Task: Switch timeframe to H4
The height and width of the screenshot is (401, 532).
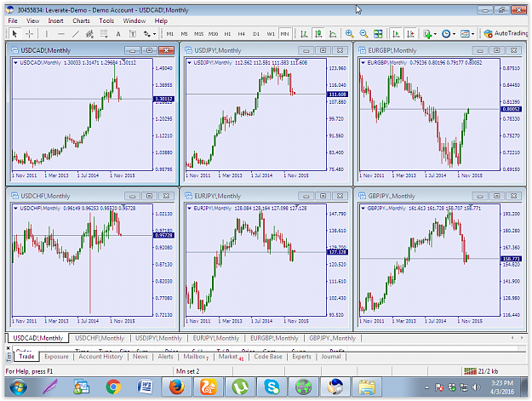Action: (x=241, y=34)
